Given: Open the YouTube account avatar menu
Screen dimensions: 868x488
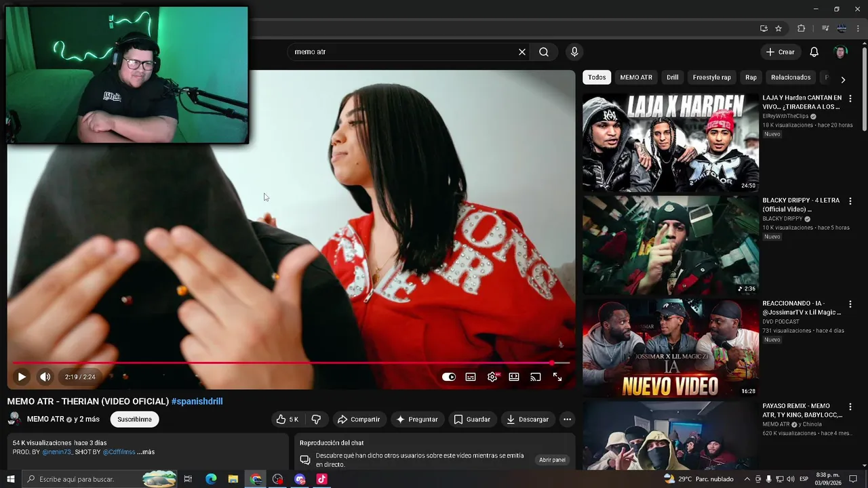Looking at the screenshot, I should click(x=841, y=52).
